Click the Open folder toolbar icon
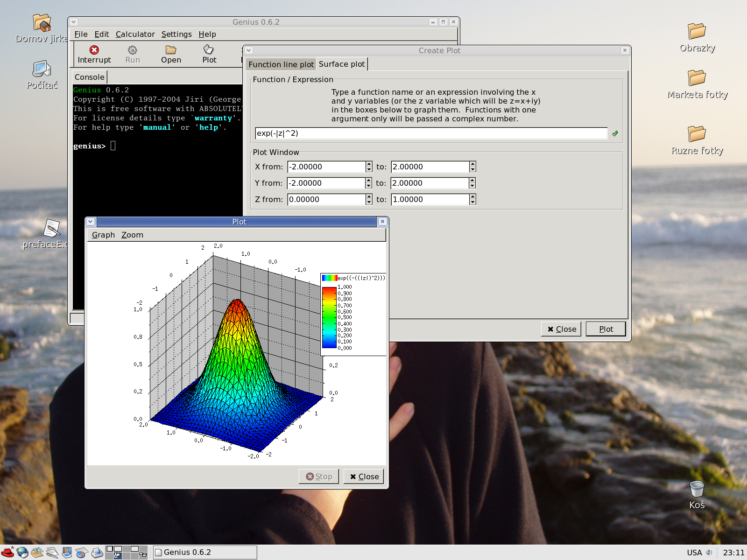This screenshot has height=560, width=747. [x=171, y=50]
